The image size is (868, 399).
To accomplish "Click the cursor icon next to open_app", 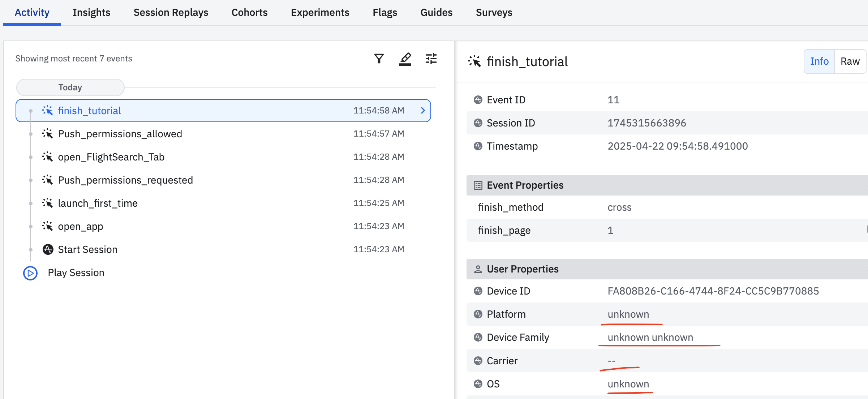I will click(x=47, y=226).
